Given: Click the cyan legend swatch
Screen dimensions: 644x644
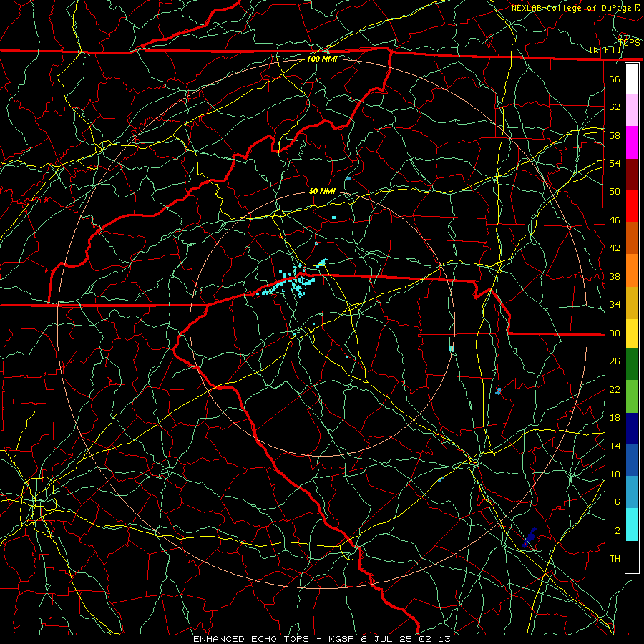Looking at the screenshot, I should 632,525.
